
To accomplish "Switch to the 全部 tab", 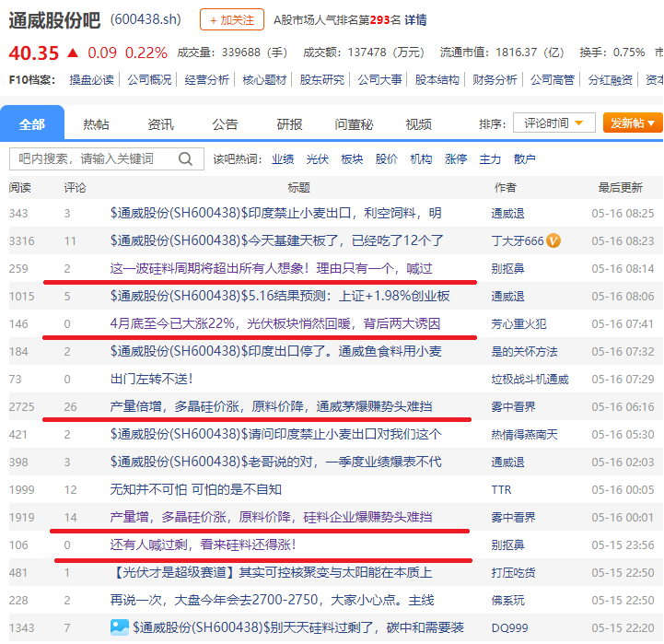I will tap(32, 123).
